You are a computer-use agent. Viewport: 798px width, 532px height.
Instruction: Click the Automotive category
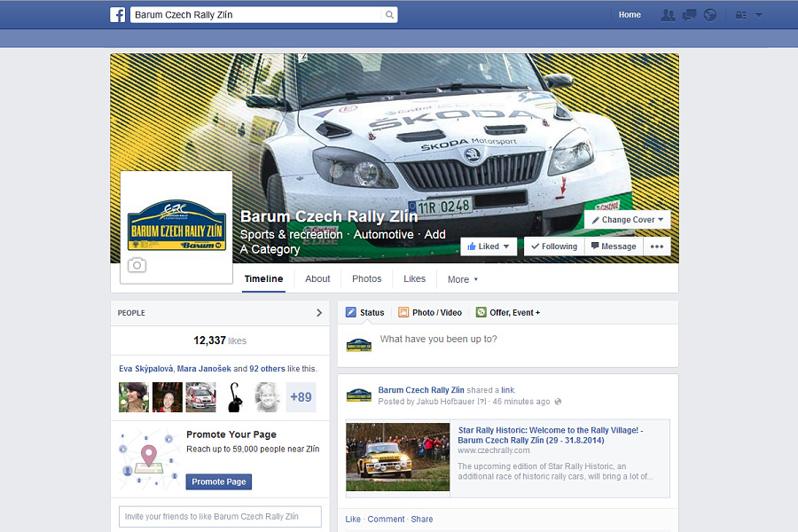point(384,235)
